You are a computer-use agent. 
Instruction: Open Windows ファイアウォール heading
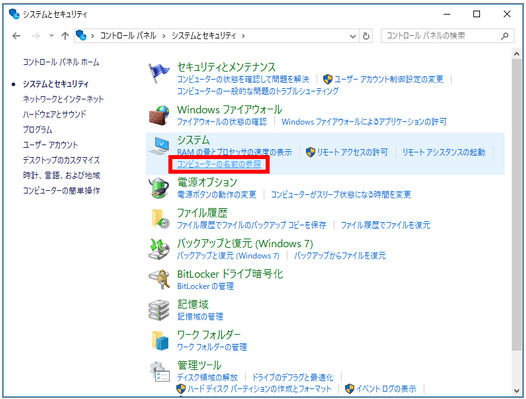pos(229,110)
